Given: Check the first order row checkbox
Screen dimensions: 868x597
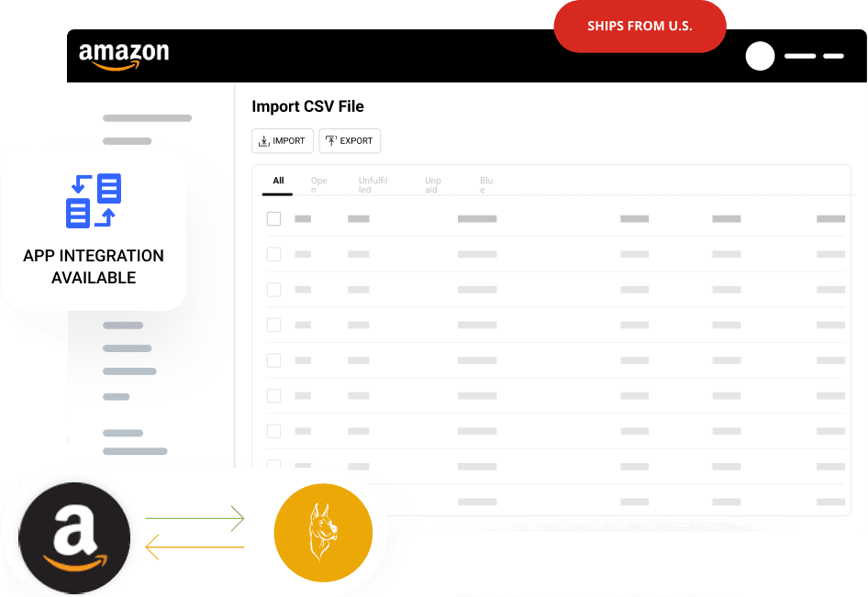Looking at the screenshot, I should tap(273, 218).
